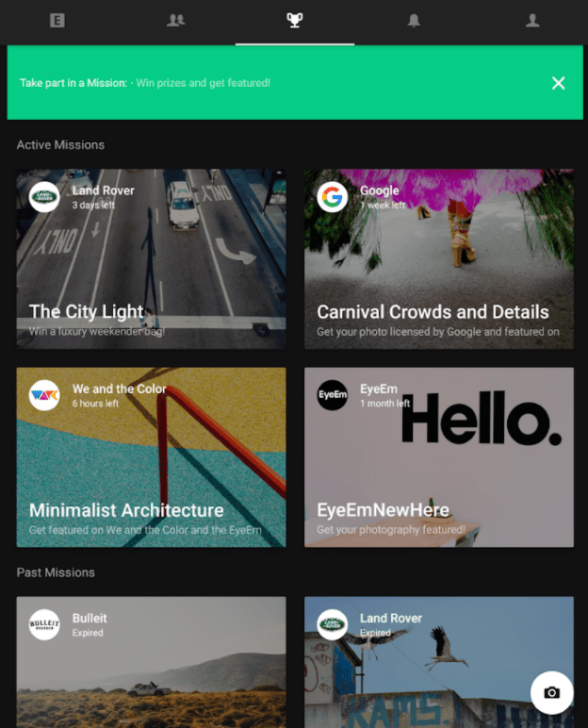Viewport: 588px width, 728px height.
Task: Tap the camera button
Action: pos(552,692)
